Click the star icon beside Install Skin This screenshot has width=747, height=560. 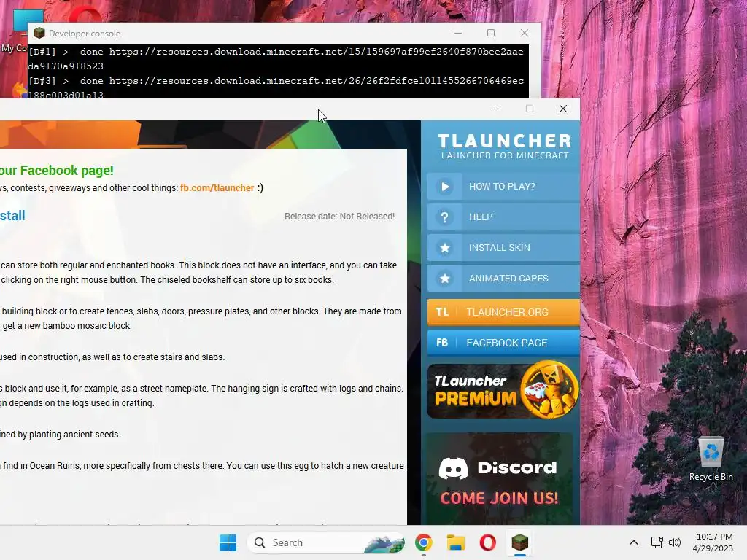tap(445, 248)
